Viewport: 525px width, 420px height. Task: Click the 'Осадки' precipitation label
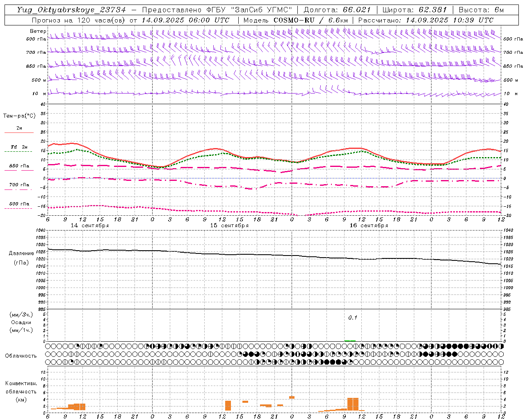tap(21, 322)
